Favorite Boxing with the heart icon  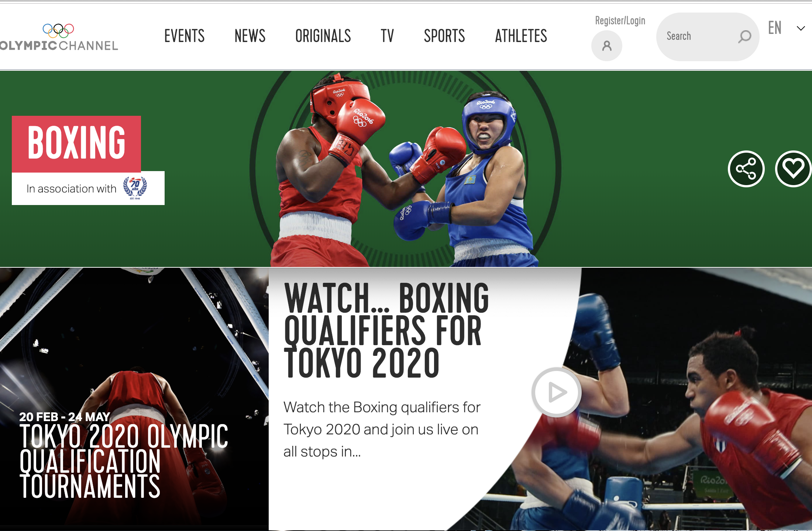(793, 169)
